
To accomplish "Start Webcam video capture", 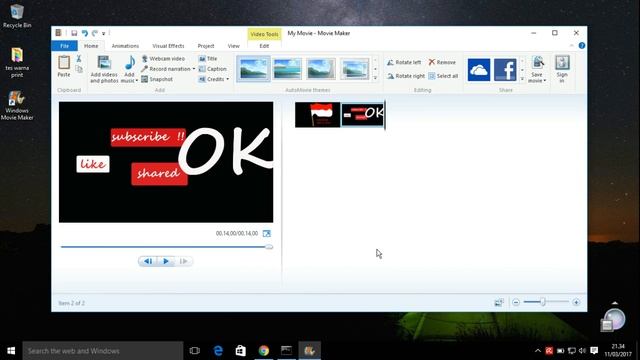I will [163, 59].
